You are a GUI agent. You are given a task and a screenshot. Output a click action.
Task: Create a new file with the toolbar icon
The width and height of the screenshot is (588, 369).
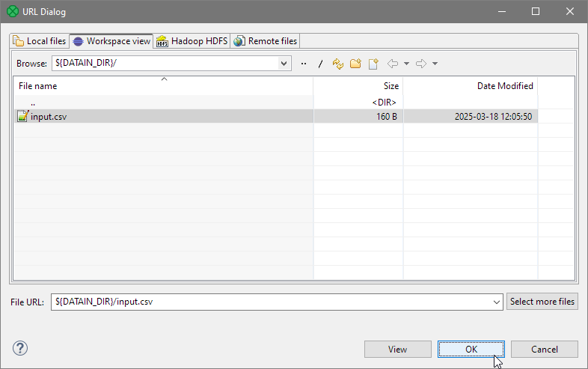(x=373, y=64)
